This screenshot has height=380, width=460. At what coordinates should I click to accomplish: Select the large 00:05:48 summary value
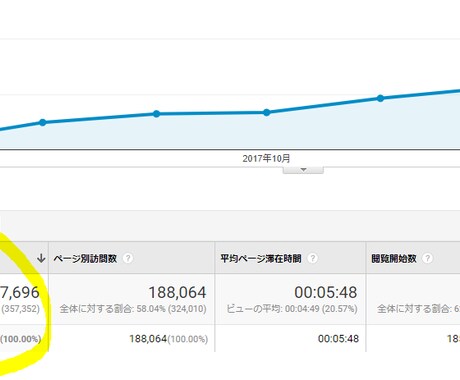pos(326,293)
